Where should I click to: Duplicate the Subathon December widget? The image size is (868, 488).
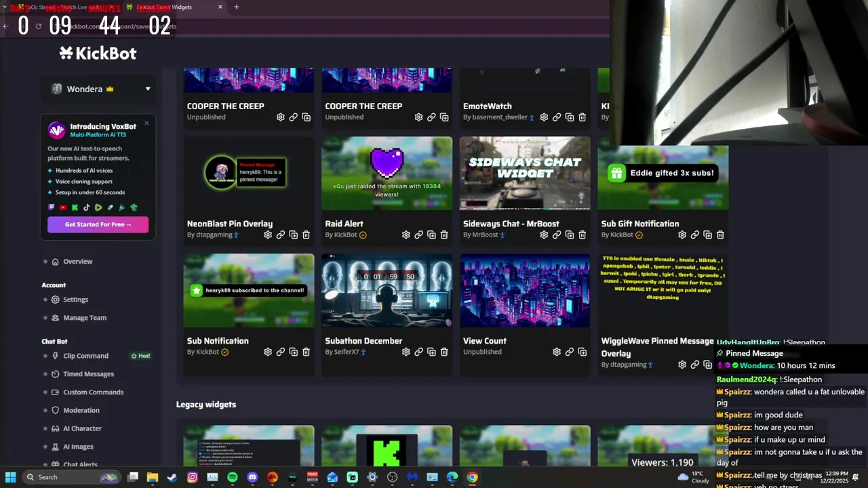click(431, 352)
